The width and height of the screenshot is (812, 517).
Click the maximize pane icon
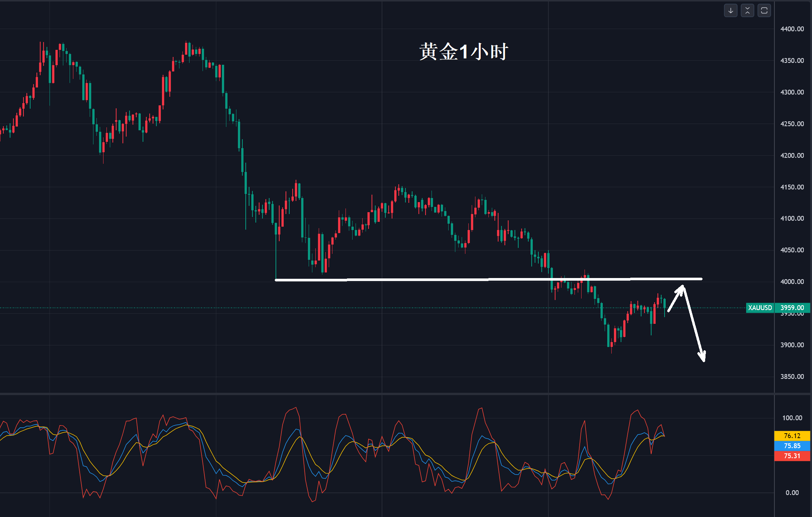click(x=764, y=10)
